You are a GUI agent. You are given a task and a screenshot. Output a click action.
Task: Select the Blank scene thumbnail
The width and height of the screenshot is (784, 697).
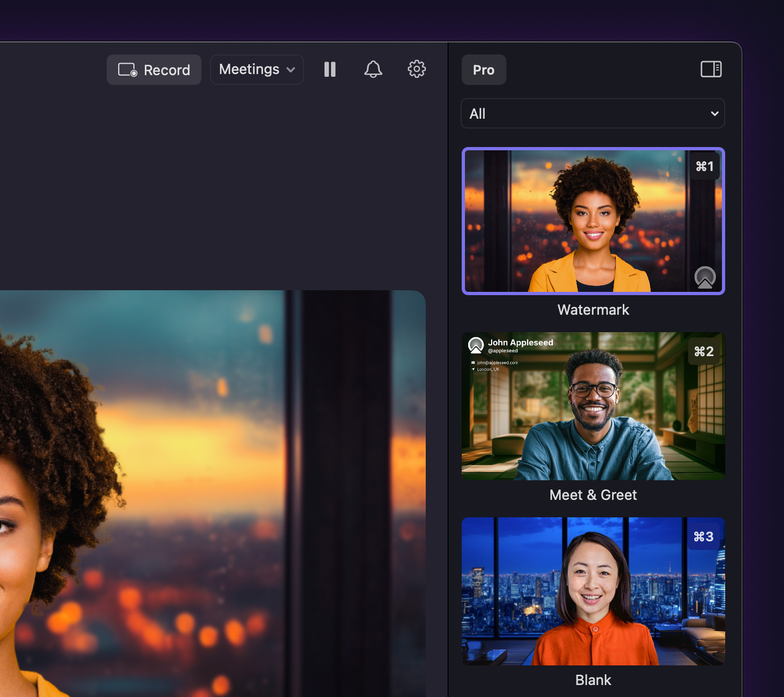tap(592, 591)
